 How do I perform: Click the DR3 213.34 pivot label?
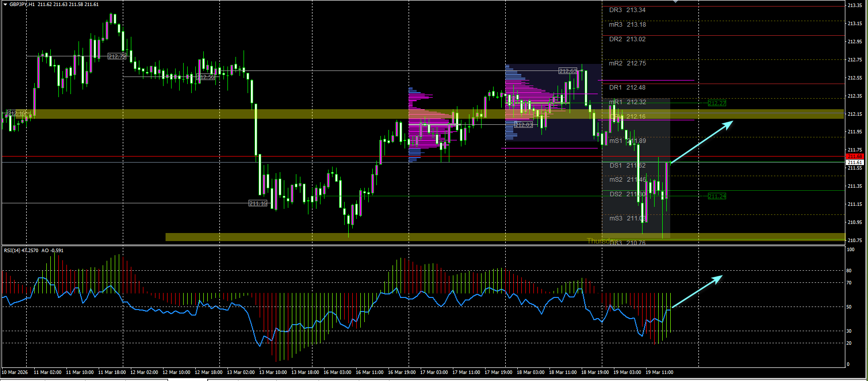627,10
